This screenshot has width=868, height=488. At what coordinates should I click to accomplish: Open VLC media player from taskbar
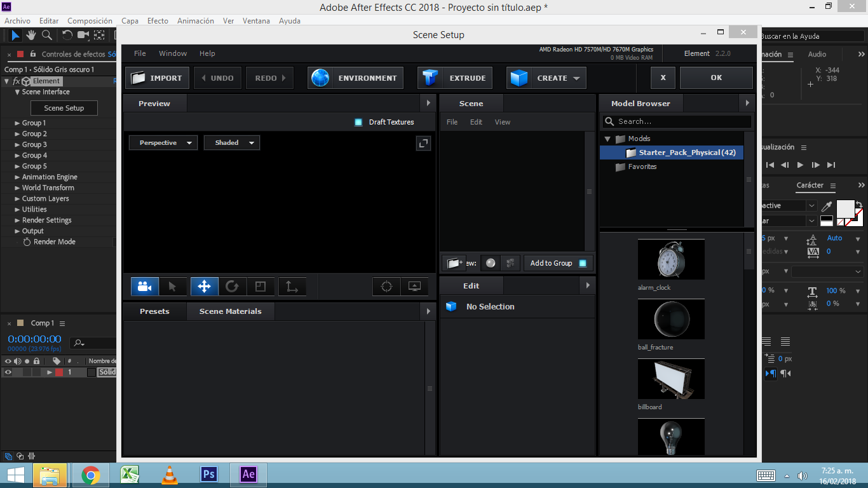[x=169, y=475]
